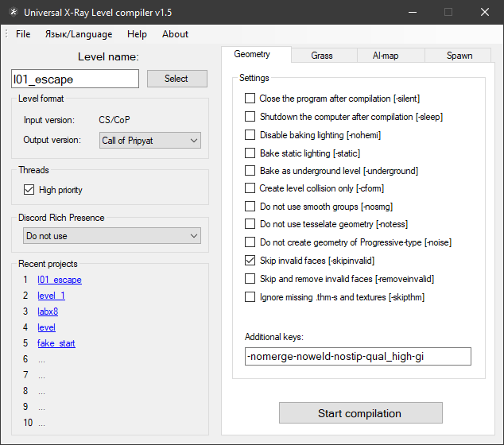Open the File menu
The image size is (504, 445).
(23, 34)
